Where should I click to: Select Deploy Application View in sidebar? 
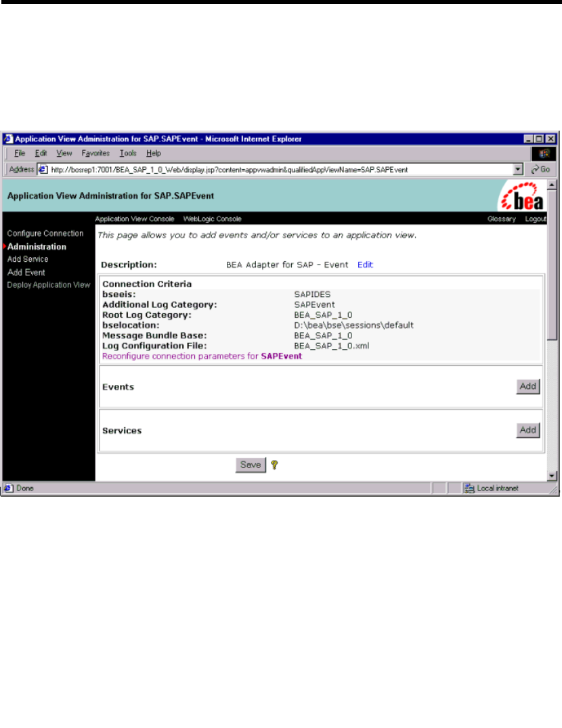click(x=48, y=285)
